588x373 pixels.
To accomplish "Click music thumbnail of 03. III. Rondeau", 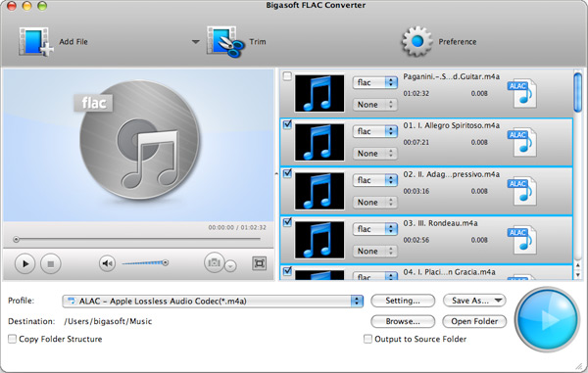I will click(319, 240).
